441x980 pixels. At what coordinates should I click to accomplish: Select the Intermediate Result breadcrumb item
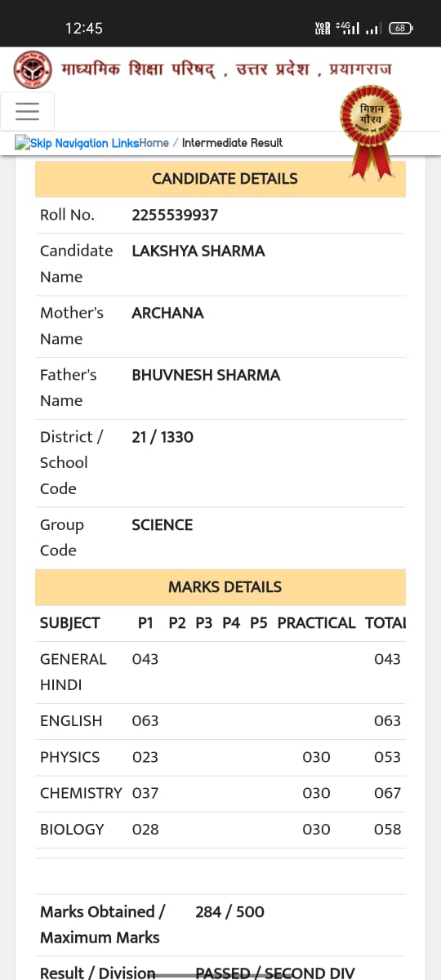(x=232, y=143)
